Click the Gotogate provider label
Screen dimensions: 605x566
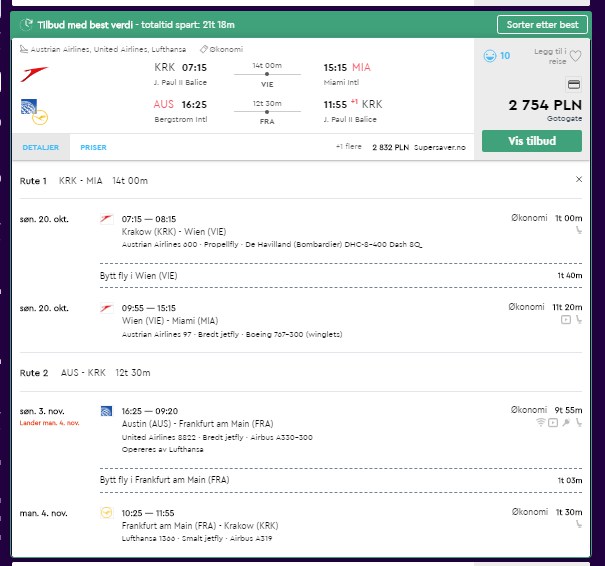564,118
